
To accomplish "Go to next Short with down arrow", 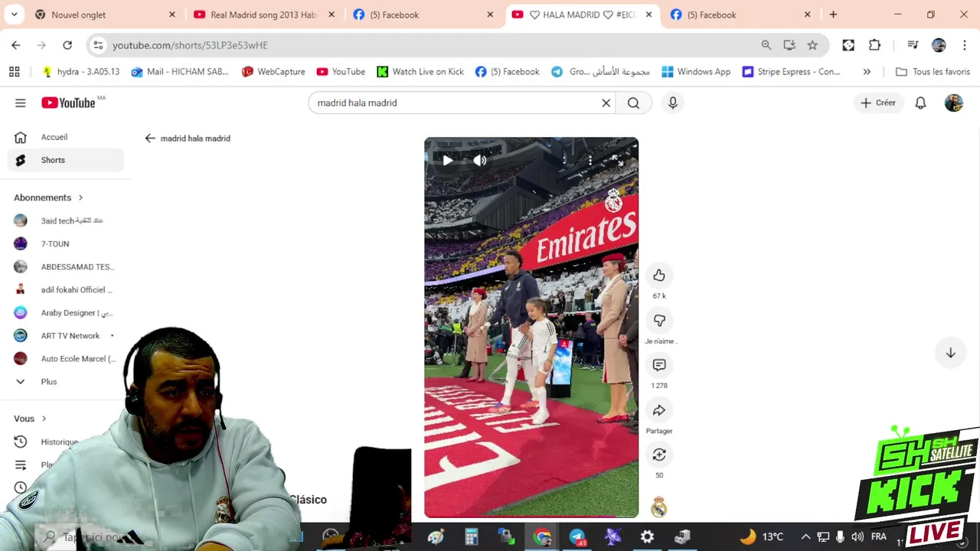I will tap(950, 353).
